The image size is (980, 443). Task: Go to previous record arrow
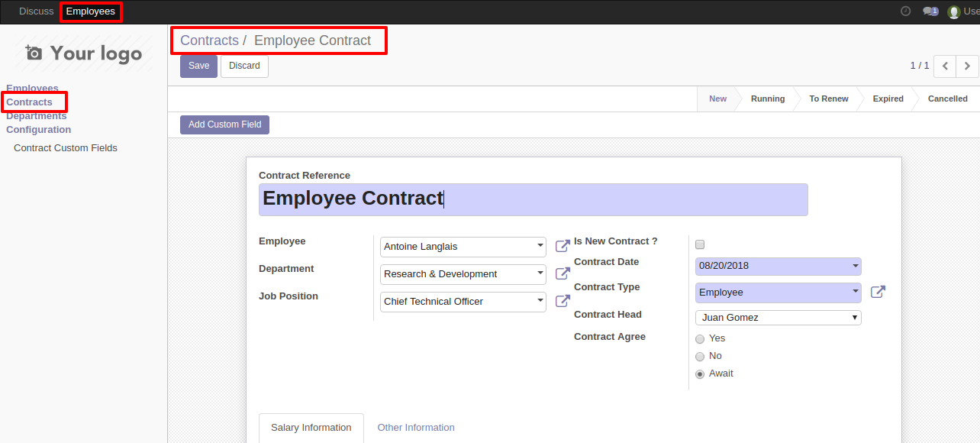click(945, 66)
